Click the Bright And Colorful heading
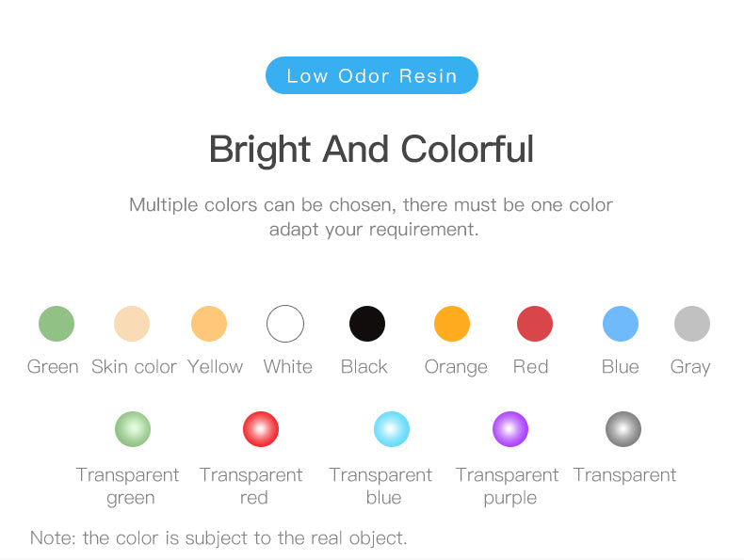The image size is (744, 560). click(372, 150)
